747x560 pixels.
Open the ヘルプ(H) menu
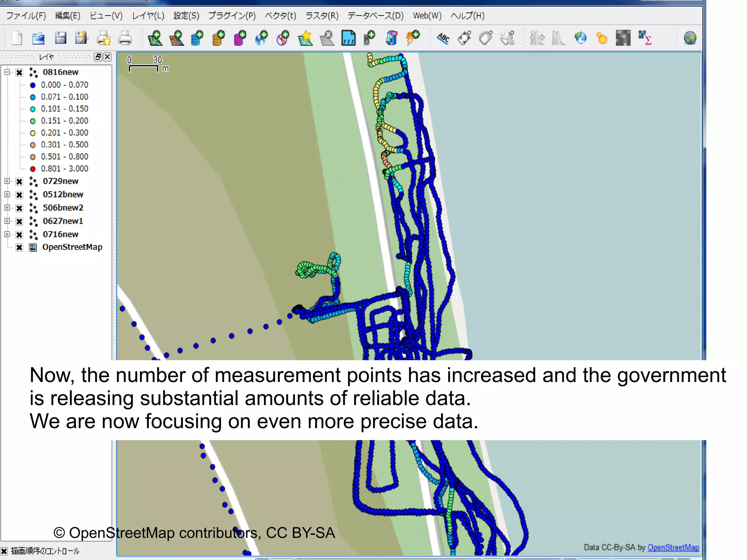468,16
